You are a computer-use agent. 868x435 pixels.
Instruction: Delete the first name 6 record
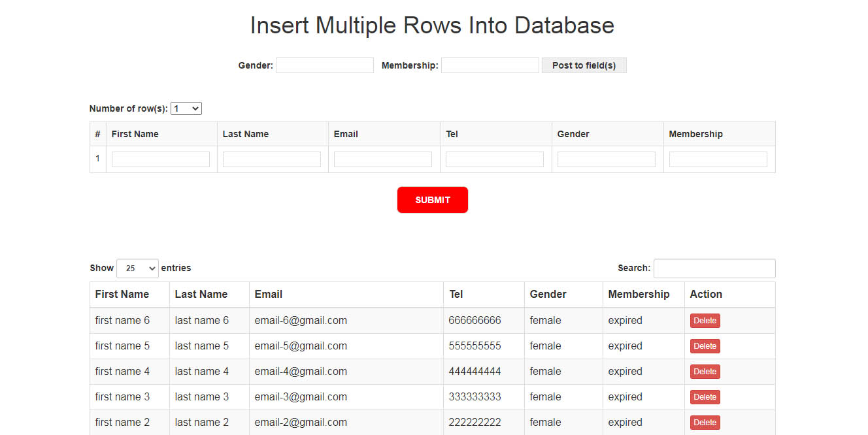[705, 321]
